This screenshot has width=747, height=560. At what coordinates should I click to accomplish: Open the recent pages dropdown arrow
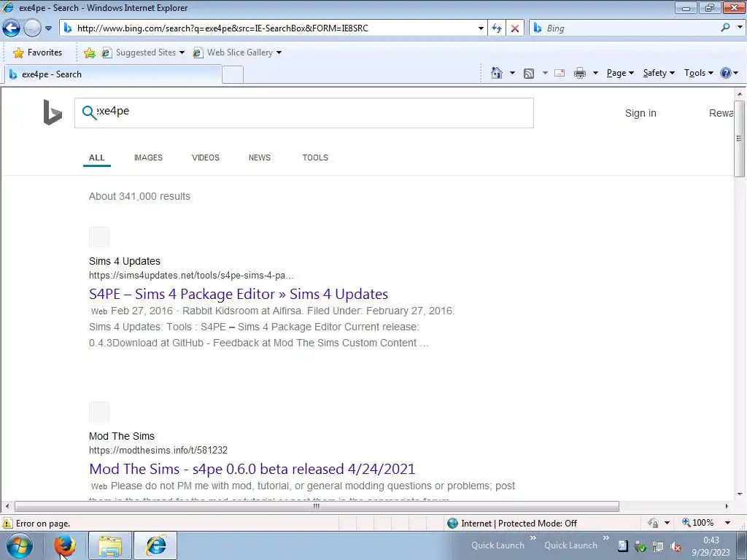(48, 28)
